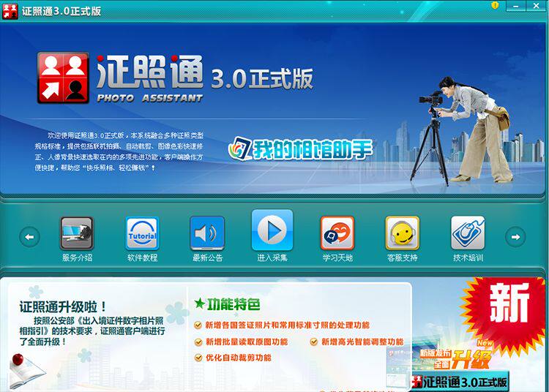Click the 最新公告 label text

click(x=207, y=258)
